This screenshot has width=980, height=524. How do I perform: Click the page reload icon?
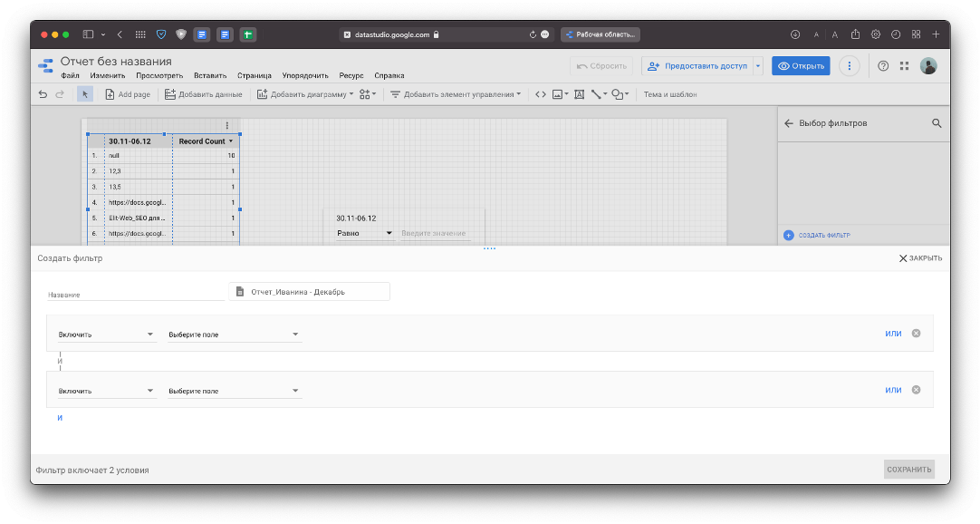tap(533, 34)
